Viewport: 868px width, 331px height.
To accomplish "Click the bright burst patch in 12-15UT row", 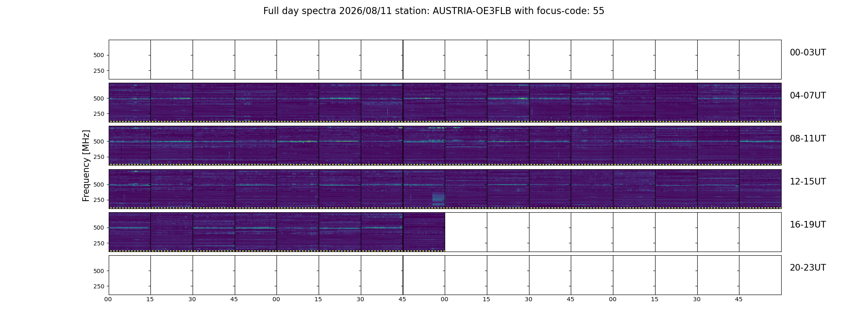I will click(439, 198).
